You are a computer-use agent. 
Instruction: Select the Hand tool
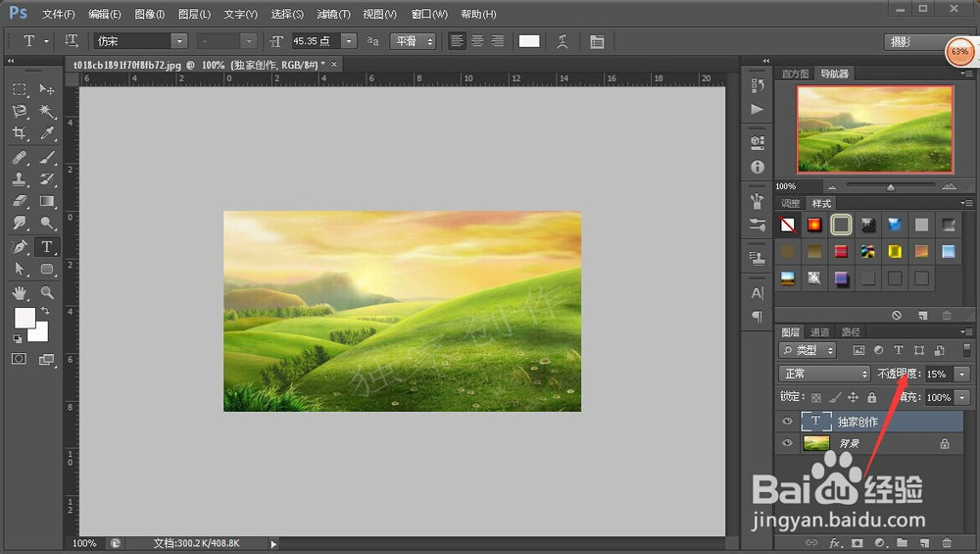20,292
